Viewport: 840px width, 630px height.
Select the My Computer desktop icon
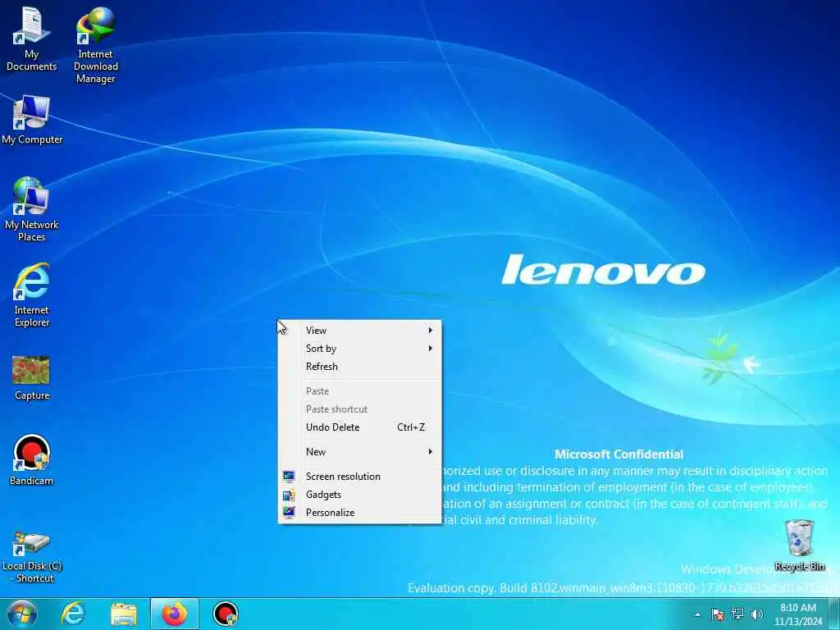point(32,120)
